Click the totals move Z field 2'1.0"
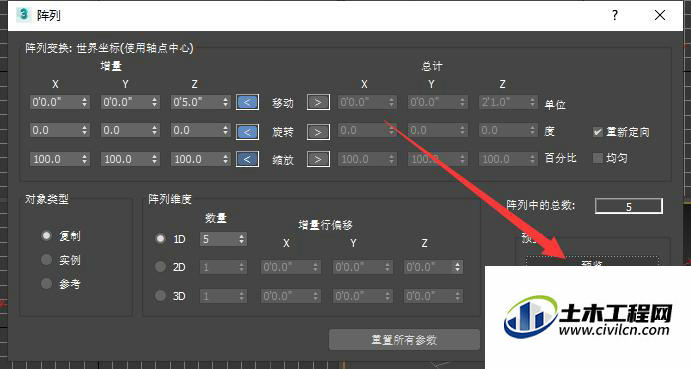Viewport: 691px width, 369px height. (x=508, y=102)
